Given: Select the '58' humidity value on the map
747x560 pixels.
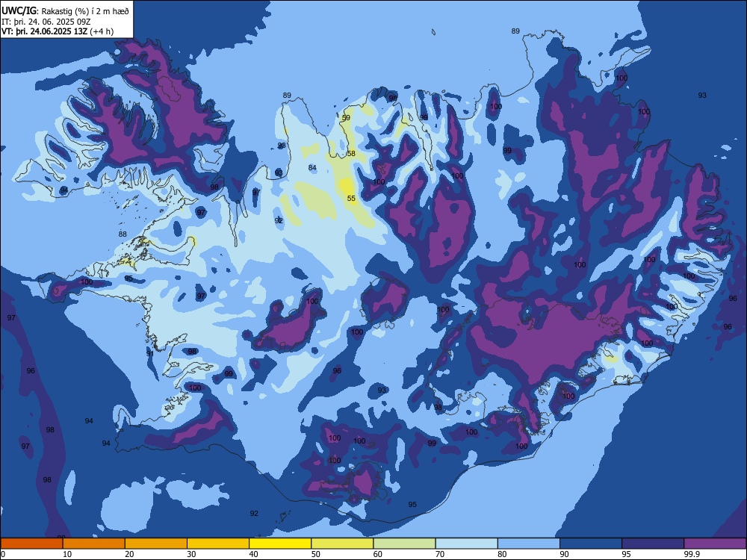Looking at the screenshot, I should coord(351,153).
